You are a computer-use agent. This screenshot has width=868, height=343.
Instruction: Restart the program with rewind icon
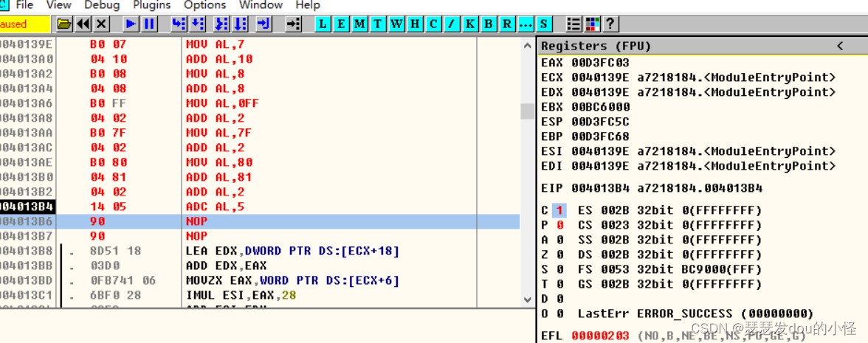[x=83, y=24]
